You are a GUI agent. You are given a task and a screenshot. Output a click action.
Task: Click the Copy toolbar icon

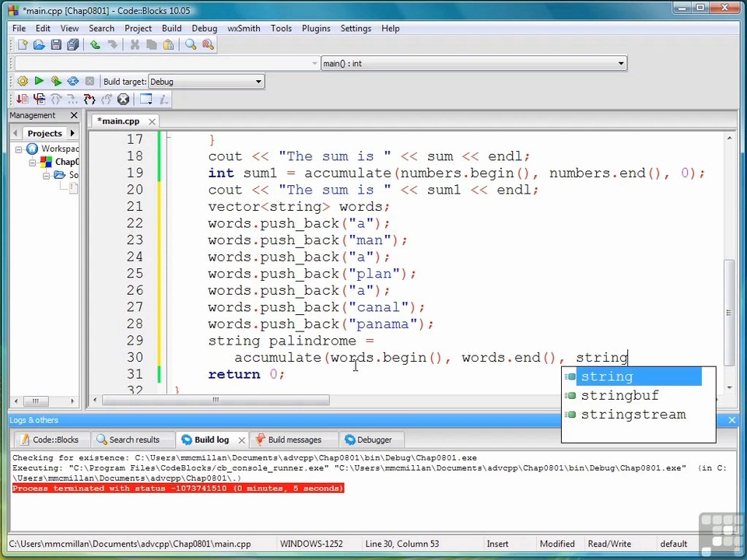coord(152,45)
